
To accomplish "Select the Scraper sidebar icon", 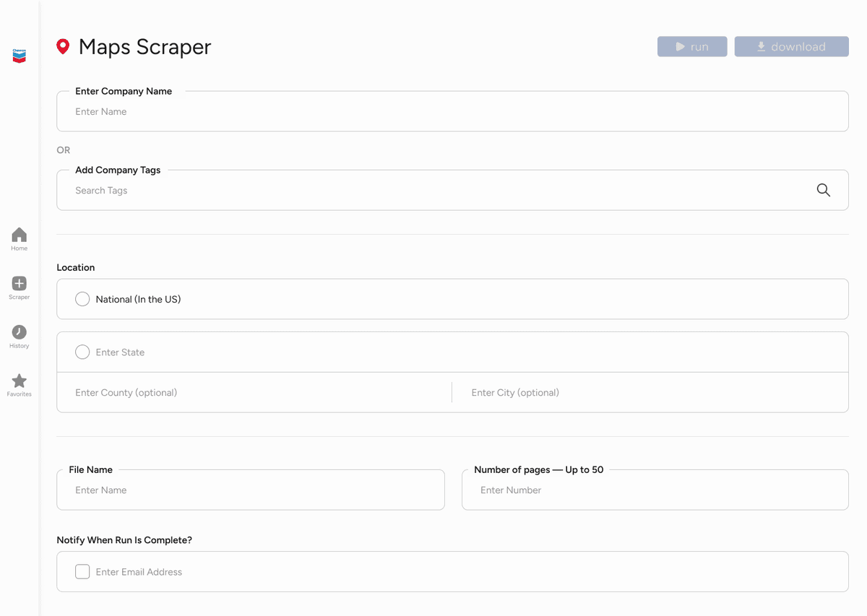I will click(18, 284).
